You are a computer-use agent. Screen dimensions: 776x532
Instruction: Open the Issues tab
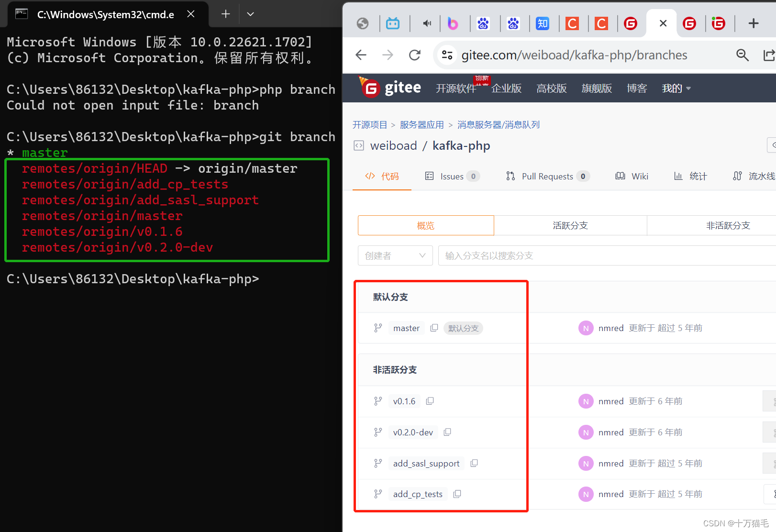452,176
